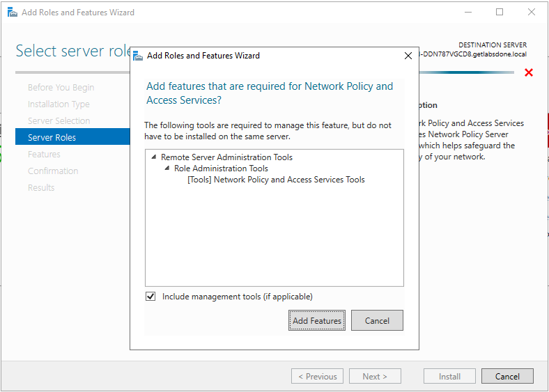549x392 pixels.
Task: Collapse Role Administration Tools node
Action: [x=167, y=168]
